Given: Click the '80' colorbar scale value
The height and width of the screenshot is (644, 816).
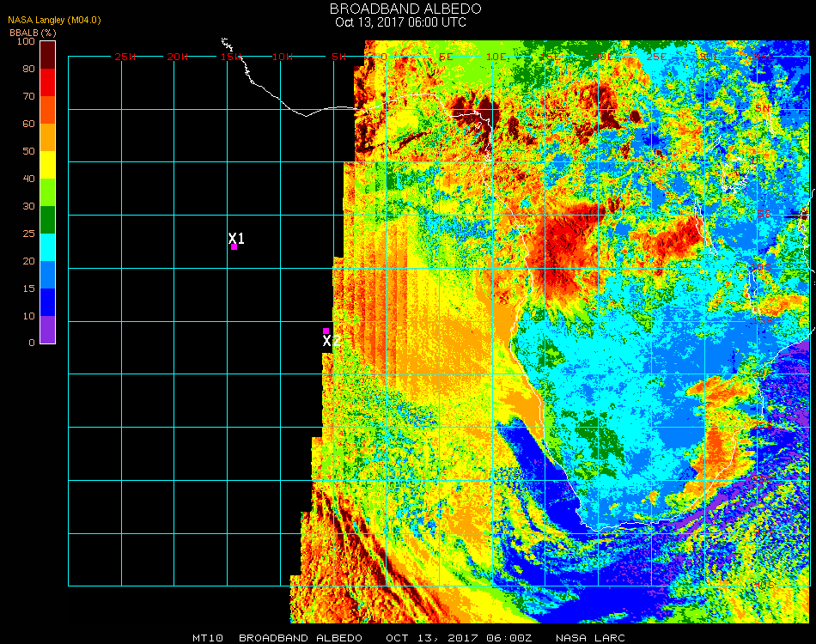Looking at the screenshot, I should point(28,69).
